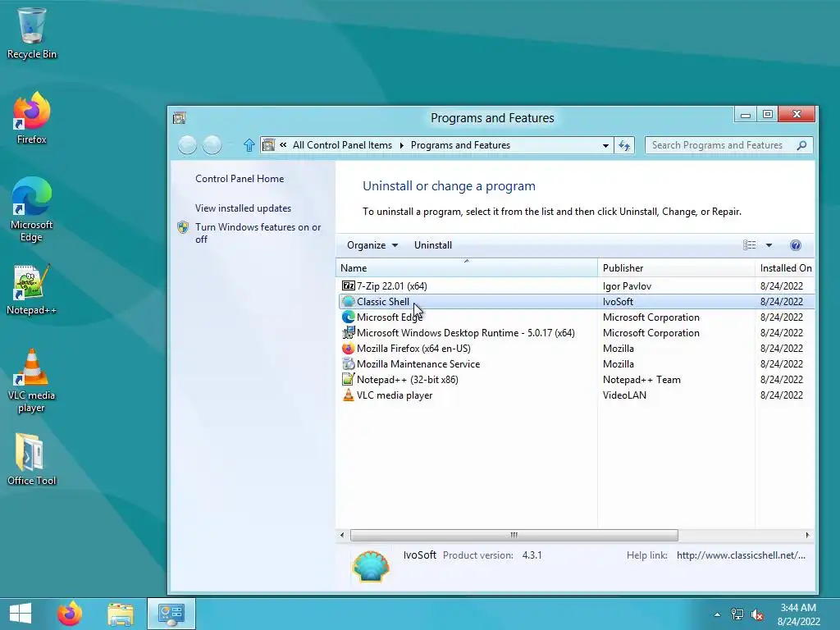Click the Control Panel taskbar button
840x630 pixels.
coord(171,614)
